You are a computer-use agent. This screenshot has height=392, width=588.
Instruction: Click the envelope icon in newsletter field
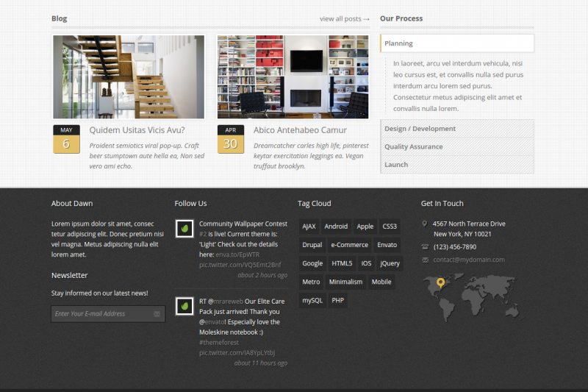pos(157,314)
